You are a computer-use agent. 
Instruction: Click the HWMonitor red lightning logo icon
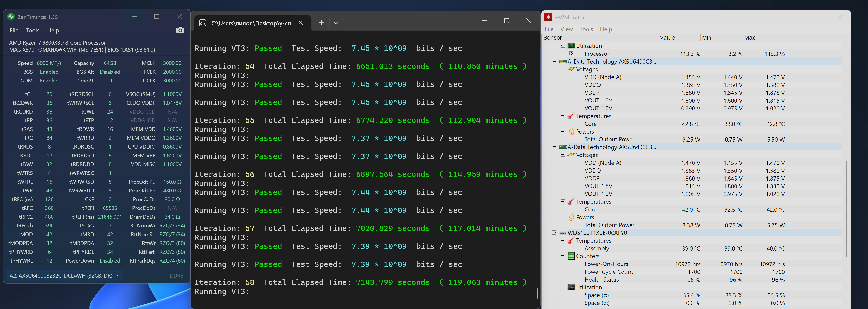pyautogui.click(x=549, y=17)
